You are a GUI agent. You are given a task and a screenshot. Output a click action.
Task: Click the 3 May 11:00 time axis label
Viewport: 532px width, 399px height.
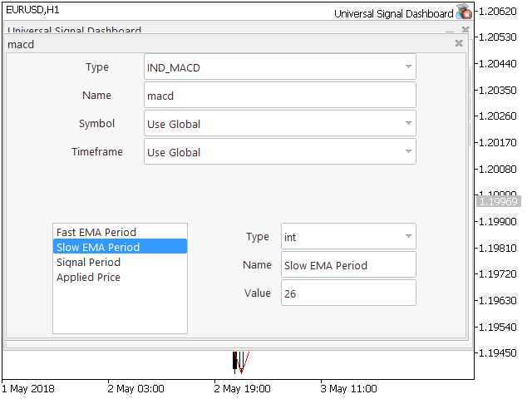click(x=348, y=389)
